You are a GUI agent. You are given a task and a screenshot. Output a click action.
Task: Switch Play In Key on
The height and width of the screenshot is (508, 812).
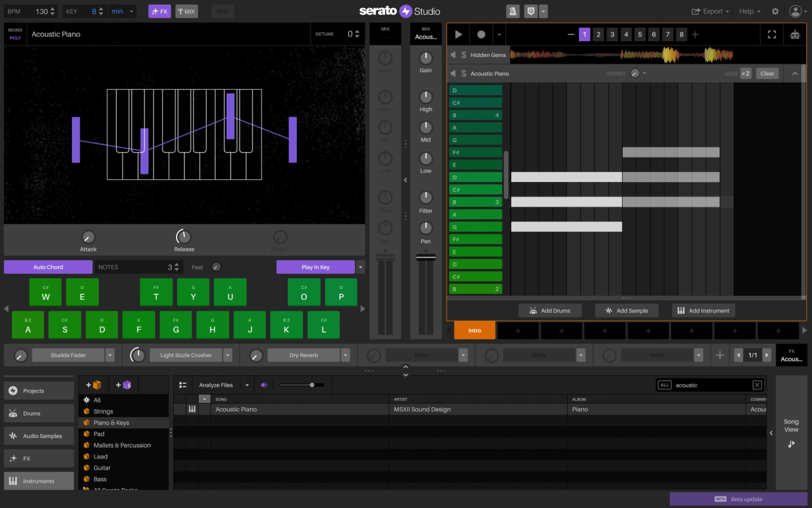(316, 267)
